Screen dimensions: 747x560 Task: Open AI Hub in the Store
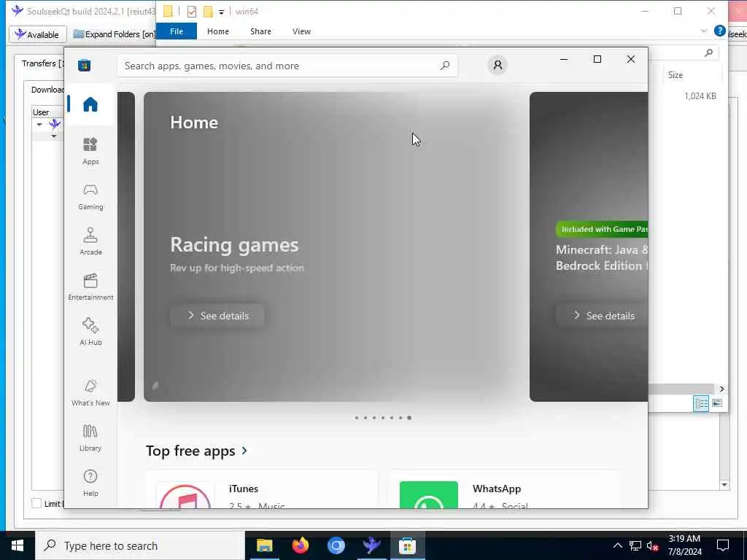90,332
